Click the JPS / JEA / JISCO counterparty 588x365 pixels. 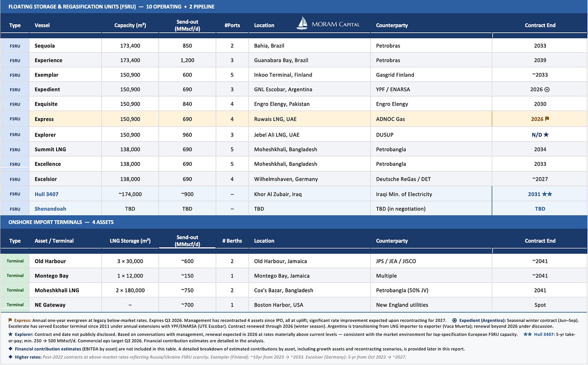tap(396, 261)
